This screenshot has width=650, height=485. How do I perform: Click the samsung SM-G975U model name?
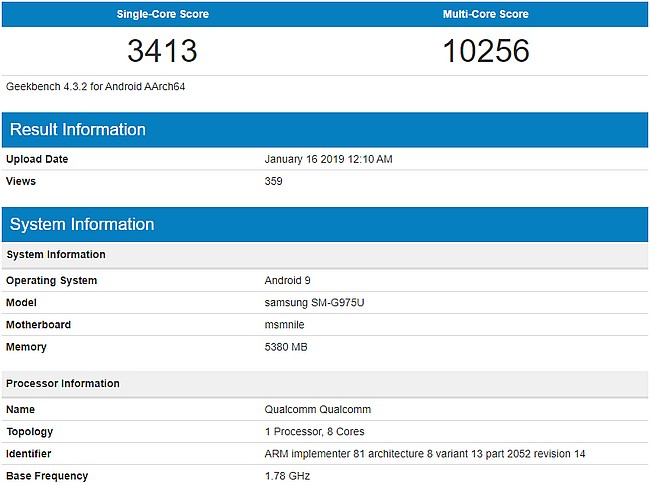pos(315,303)
